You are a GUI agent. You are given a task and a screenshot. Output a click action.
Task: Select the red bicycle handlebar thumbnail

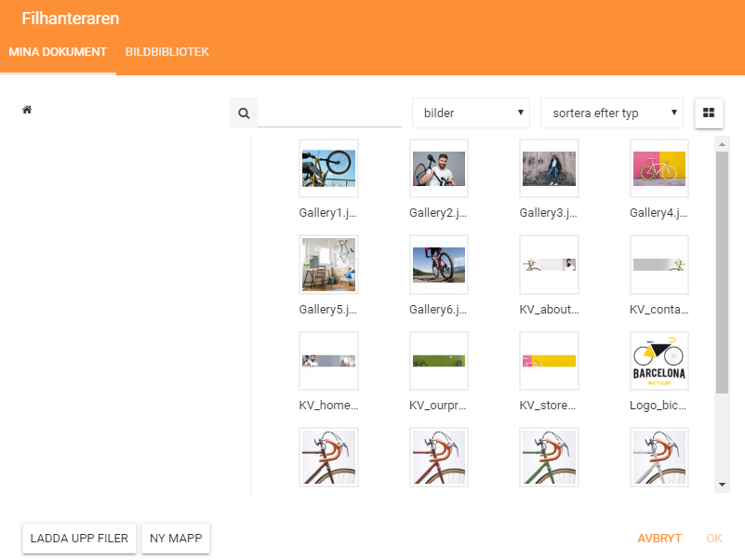pyautogui.click(x=439, y=458)
